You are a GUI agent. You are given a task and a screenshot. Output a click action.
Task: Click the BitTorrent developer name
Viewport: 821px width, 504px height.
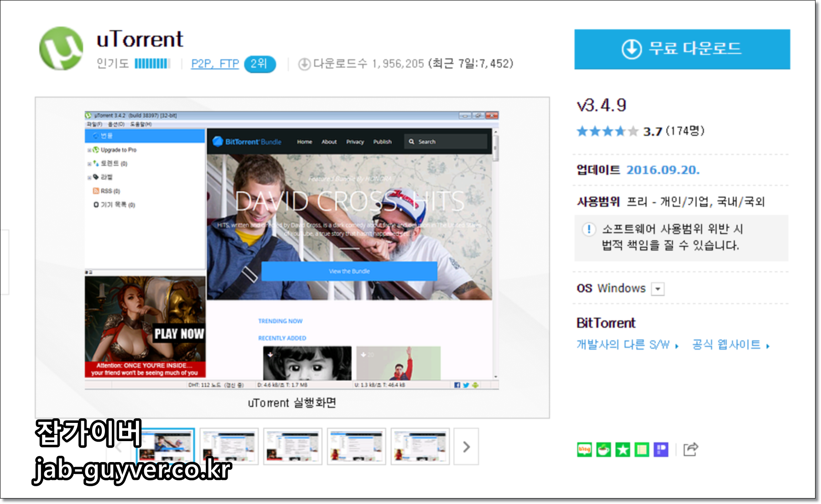point(606,323)
